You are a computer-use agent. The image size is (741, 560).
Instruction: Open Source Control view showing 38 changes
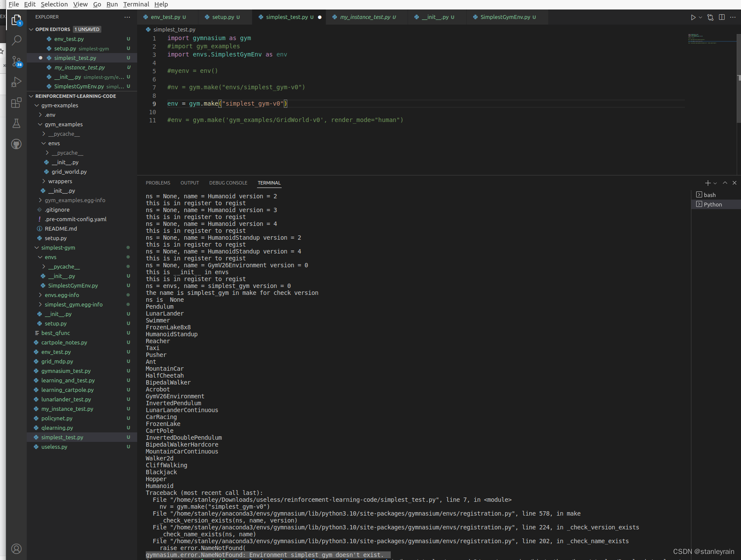pyautogui.click(x=16, y=61)
